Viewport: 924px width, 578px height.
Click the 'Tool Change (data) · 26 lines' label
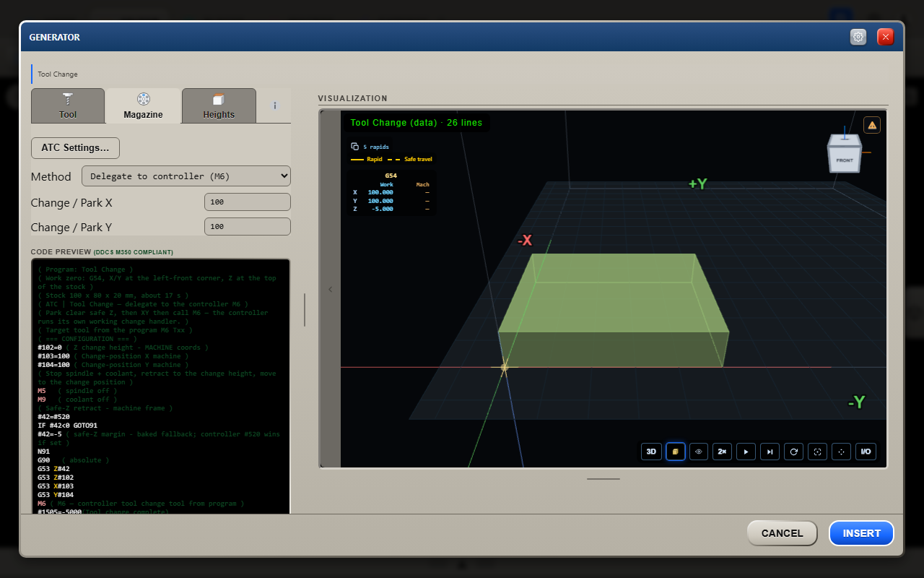tap(416, 123)
